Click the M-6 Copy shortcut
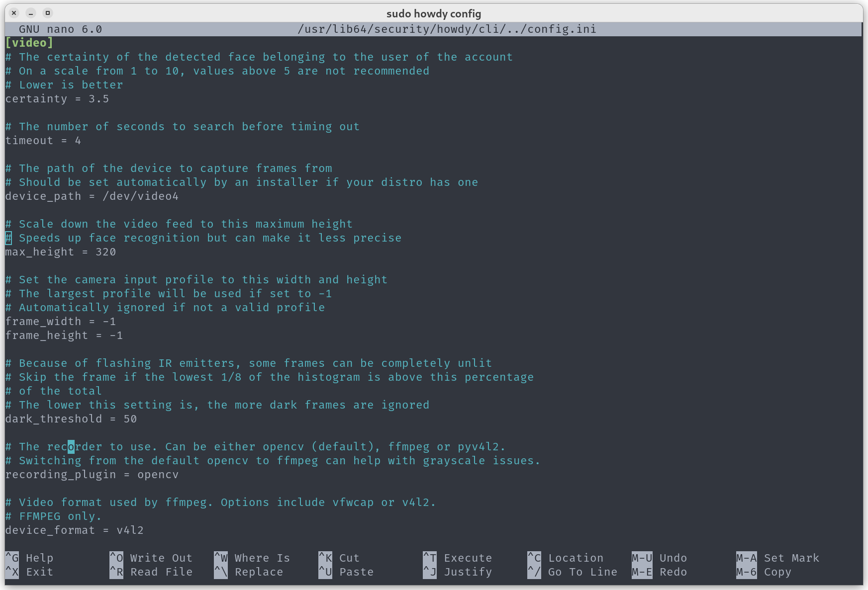This screenshot has width=868, height=590. point(764,572)
